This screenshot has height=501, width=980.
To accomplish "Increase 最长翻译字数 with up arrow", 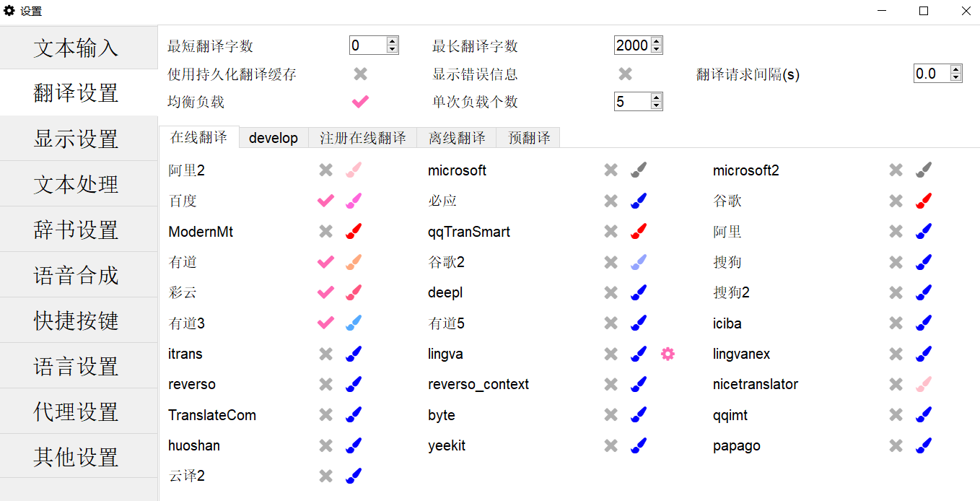I will point(657,41).
